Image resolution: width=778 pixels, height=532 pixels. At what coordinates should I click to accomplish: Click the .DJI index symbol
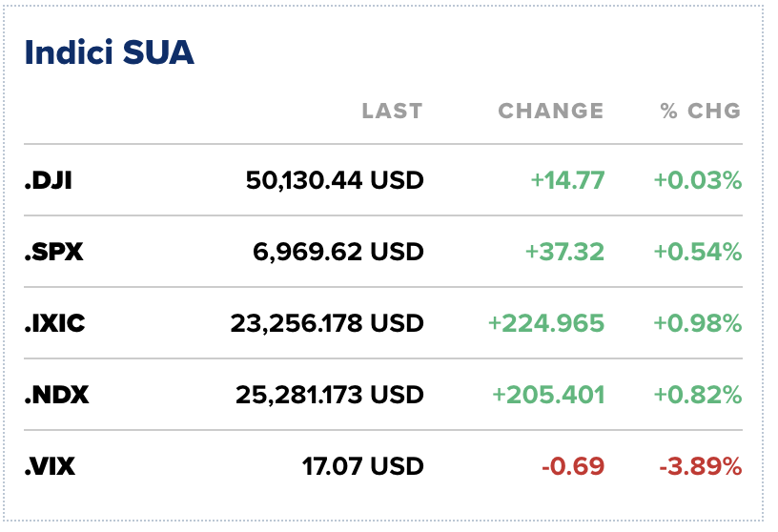[x=48, y=179]
